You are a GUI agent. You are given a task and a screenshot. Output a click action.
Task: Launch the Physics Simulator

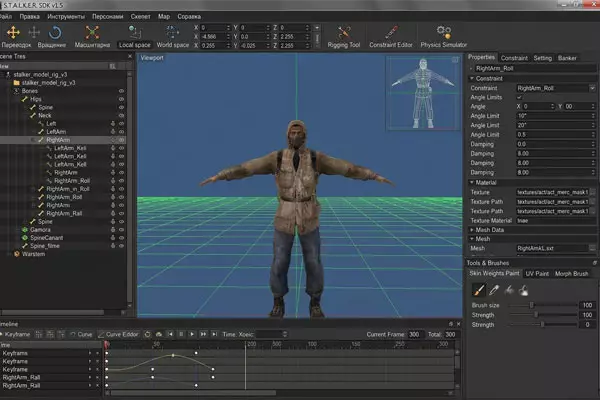[x=443, y=37]
